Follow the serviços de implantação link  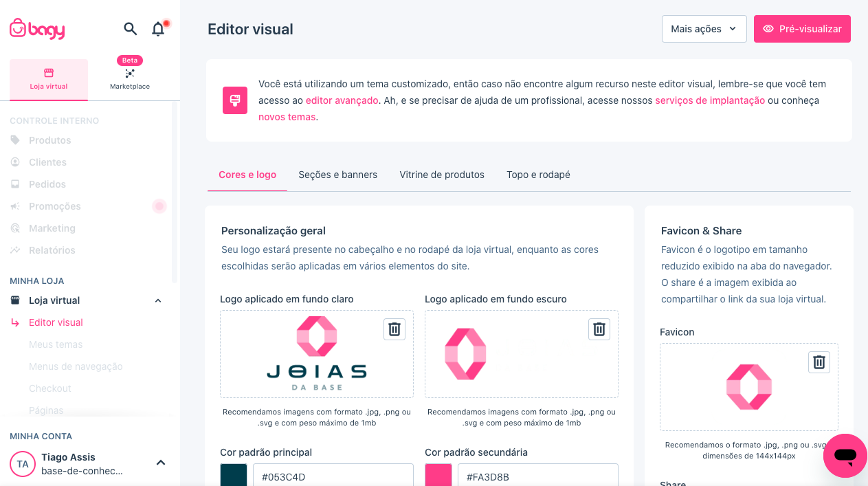click(x=710, y=100)
